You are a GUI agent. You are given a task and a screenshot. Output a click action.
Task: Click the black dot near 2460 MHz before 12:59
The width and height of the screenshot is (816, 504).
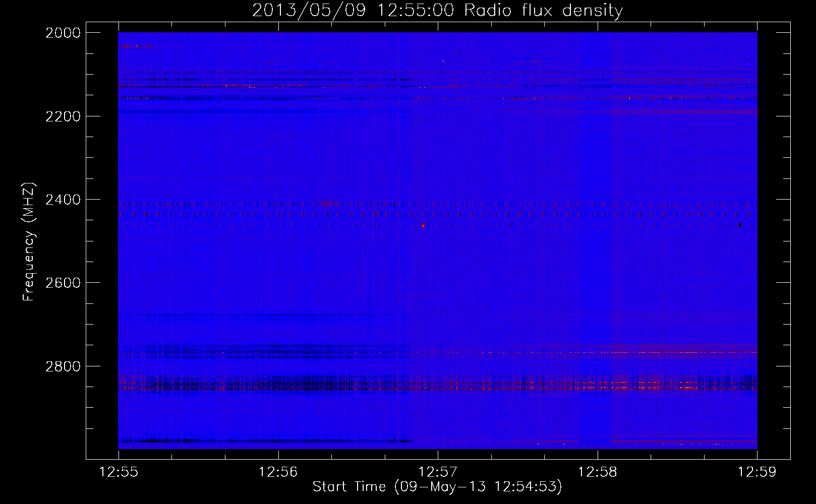click(x=740, y=225)
